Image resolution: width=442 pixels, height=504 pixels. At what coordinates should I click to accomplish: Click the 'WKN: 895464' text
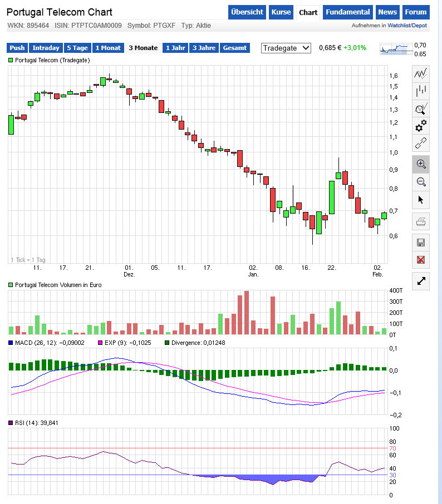tap(28, 26)
